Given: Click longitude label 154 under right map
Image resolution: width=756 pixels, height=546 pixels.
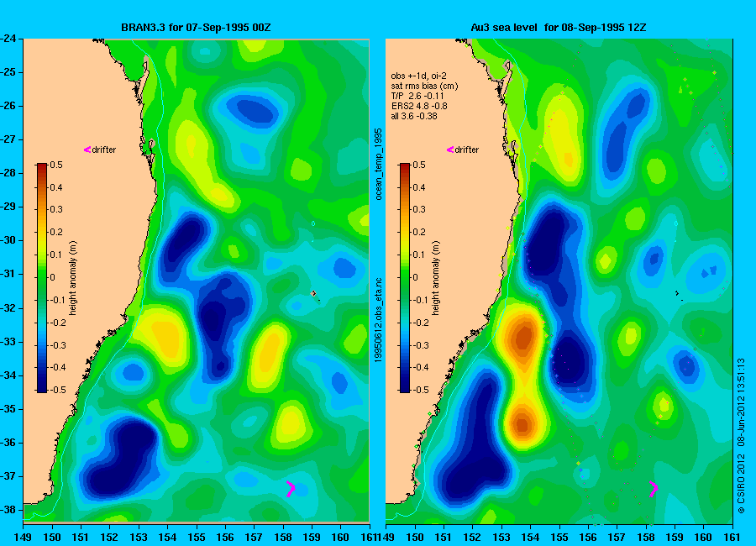Looking at the screenshot, I should 530,538.
